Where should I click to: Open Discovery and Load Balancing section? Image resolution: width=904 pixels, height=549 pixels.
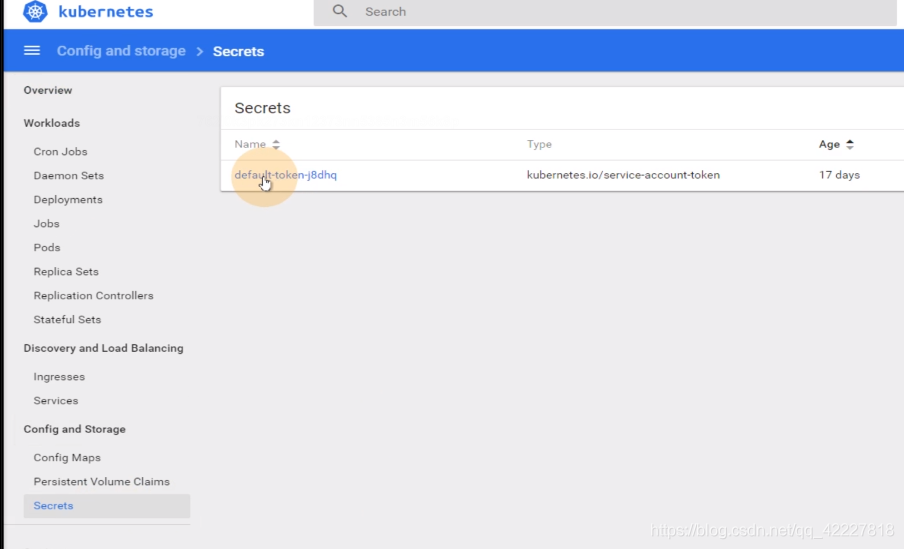[x=103, y=348]
